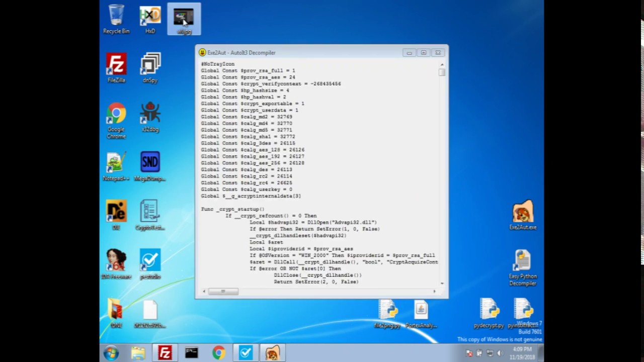Viewport: 644px width, 362px height.
Task: Select the IDA Freeware desktop shortcut
Action: click(x=116, y=264)
